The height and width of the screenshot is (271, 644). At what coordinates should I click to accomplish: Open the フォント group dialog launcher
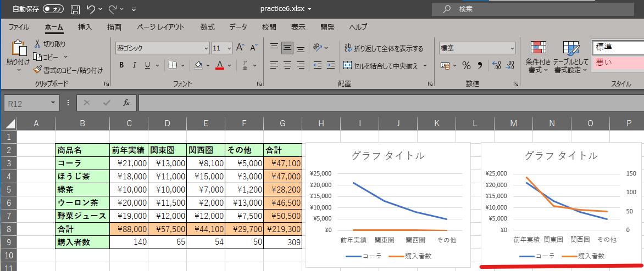click(259, 84)
